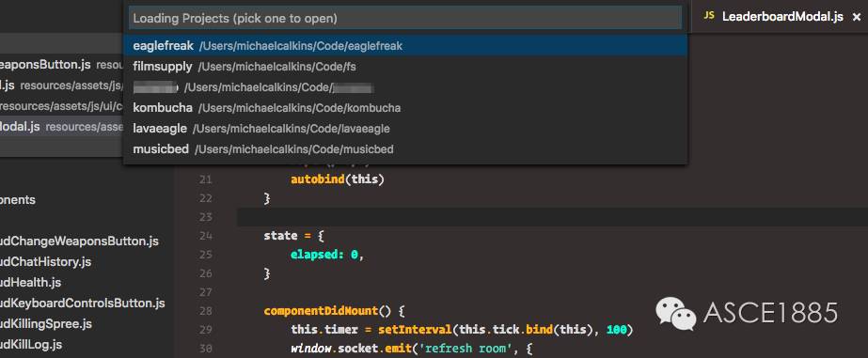
Task: Open HudHealth.js in the file tree
Action: 30,282
